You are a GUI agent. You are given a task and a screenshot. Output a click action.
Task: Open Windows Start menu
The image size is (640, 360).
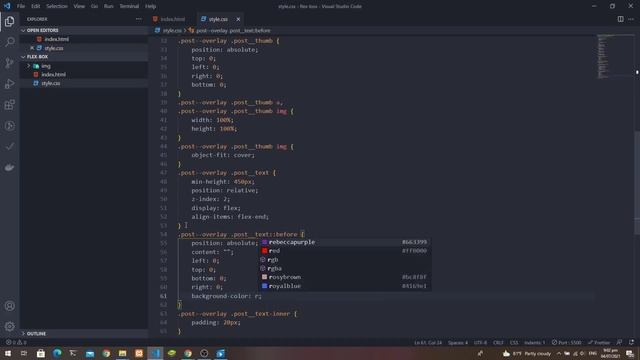click(8, 353)
